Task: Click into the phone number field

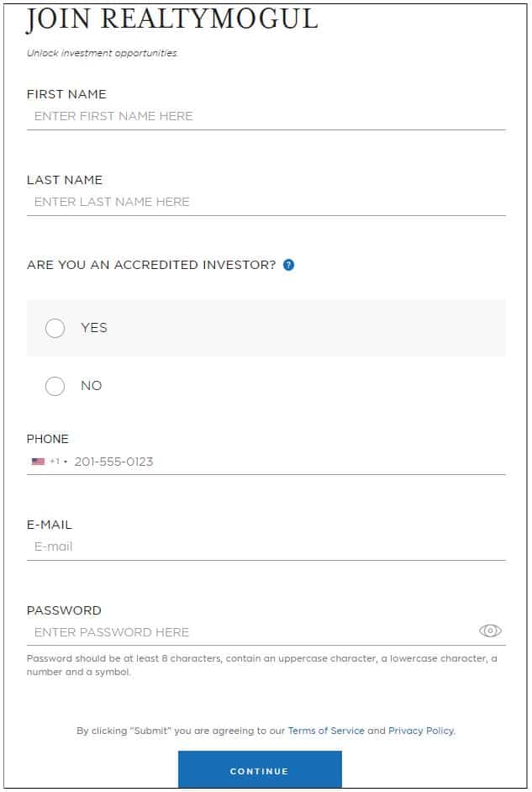Action: pos(289,461)
